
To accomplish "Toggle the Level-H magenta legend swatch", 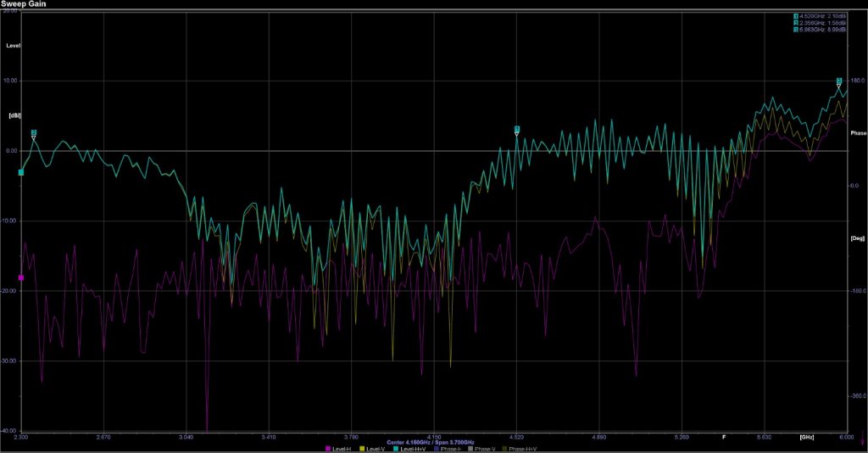I will [x=328, y=449].
